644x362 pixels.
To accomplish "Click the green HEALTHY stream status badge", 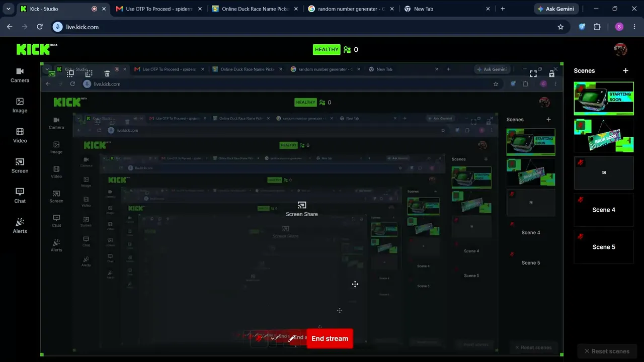I will (x=327, y=49).
